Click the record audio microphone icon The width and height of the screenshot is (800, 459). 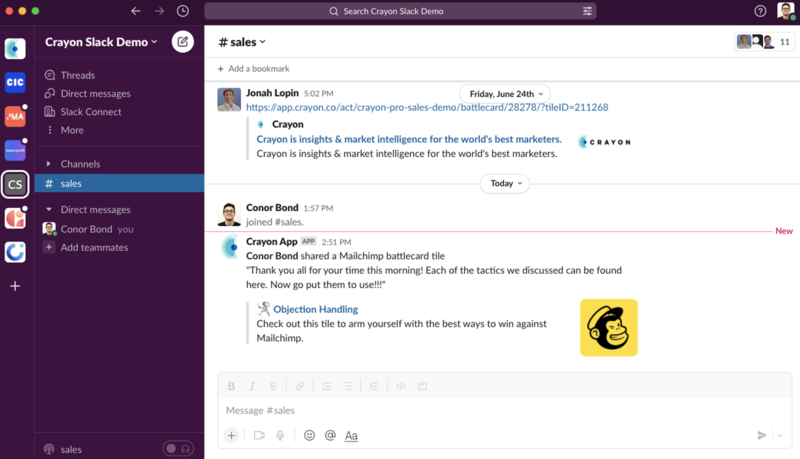280,435
